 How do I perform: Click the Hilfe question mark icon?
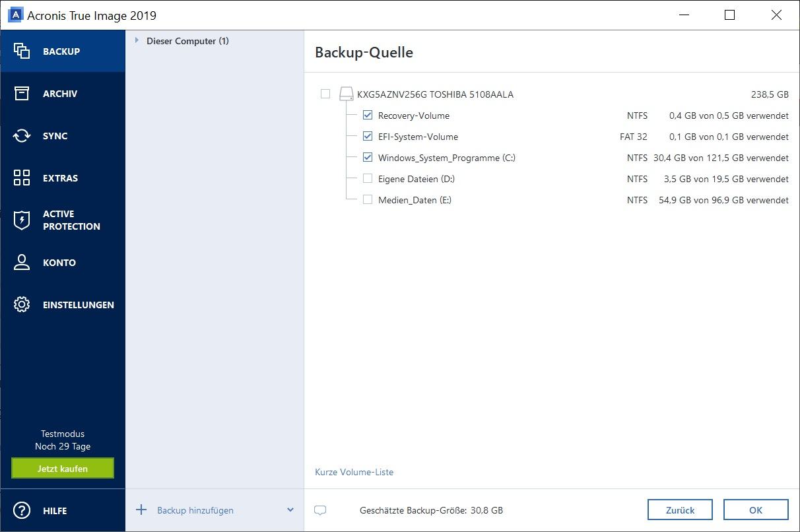[x=22, y=510]
